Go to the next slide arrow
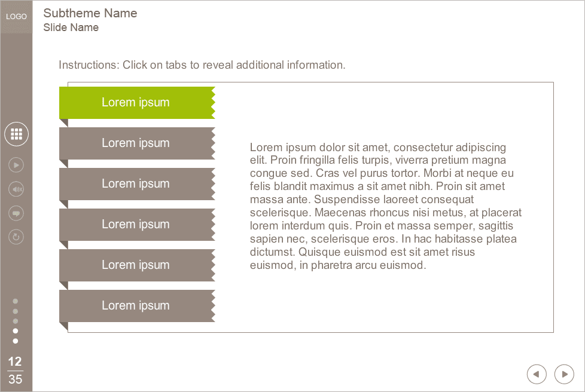The image size is (585, 392). point(564,374)
